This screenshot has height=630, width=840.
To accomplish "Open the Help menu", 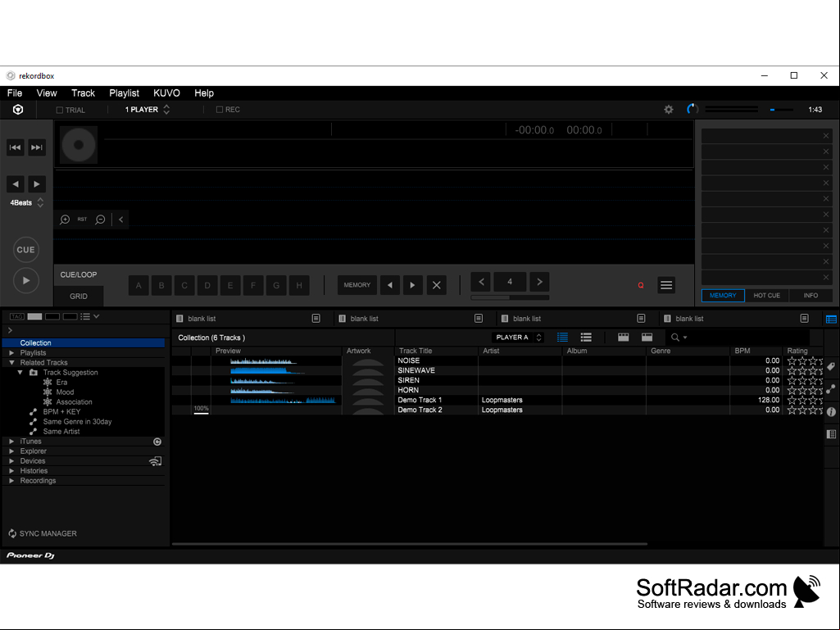I will point(203,93).
